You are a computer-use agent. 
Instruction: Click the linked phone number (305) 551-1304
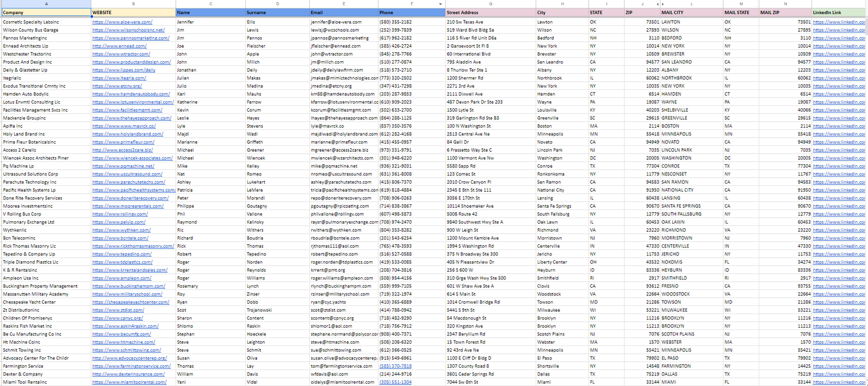396,382
